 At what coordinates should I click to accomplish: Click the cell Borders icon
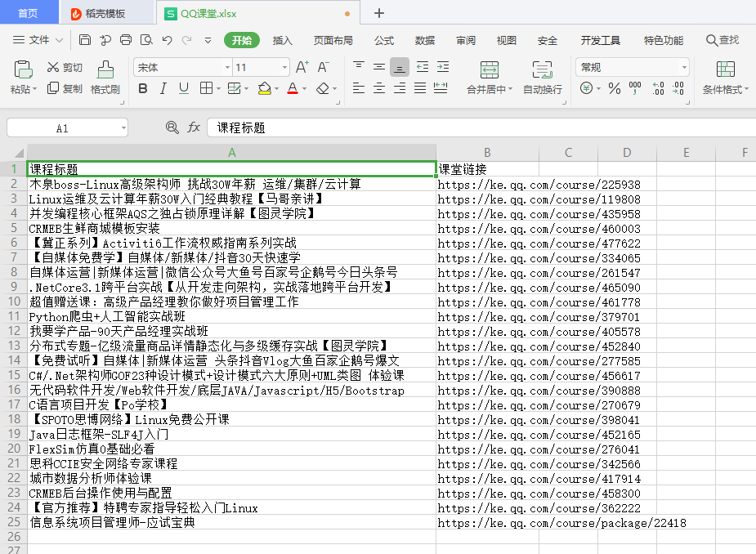coord(206,87)
